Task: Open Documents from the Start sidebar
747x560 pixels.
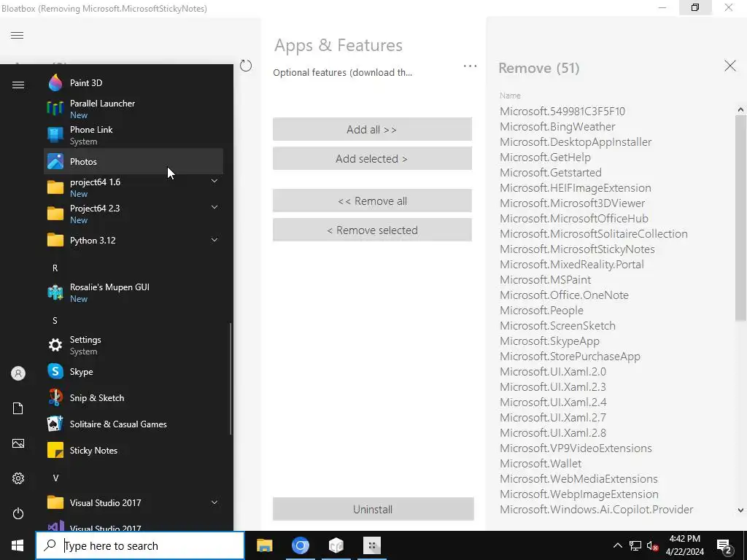Action: 18,408
